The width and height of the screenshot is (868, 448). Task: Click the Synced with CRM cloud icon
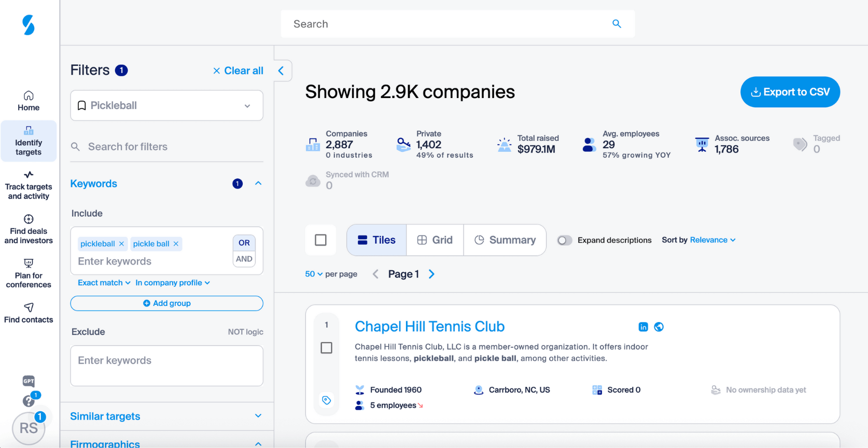click(313, 181)
